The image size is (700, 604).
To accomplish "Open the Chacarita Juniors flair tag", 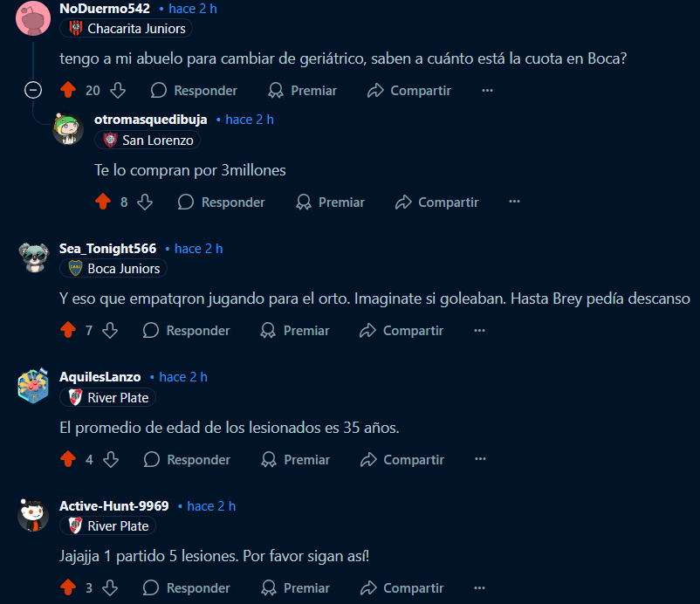I will (126, 29).
